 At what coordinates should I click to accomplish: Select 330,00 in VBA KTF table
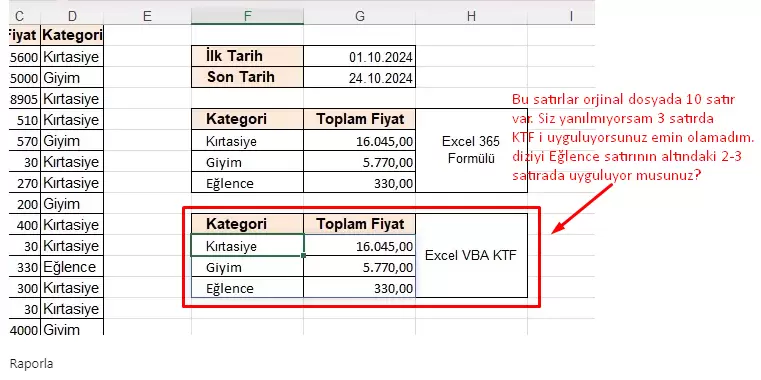[x=360, y=287]
